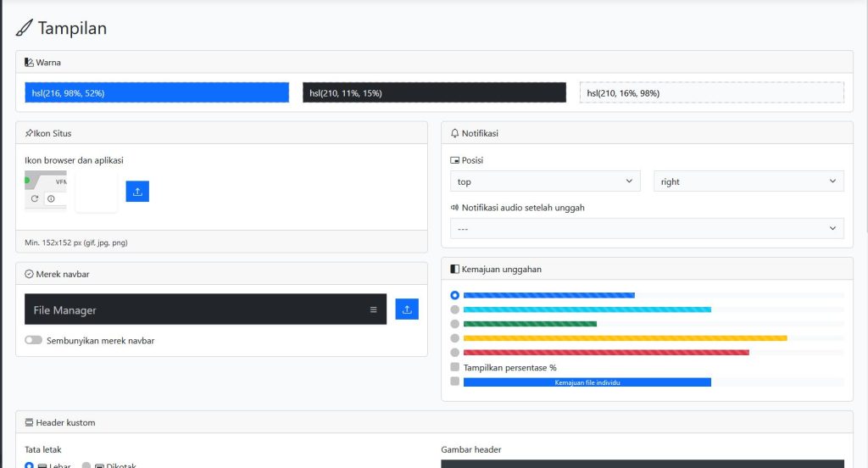Select the cyan progress bar radio option
This screenshot has width=868, height=468.
[454, 309]
